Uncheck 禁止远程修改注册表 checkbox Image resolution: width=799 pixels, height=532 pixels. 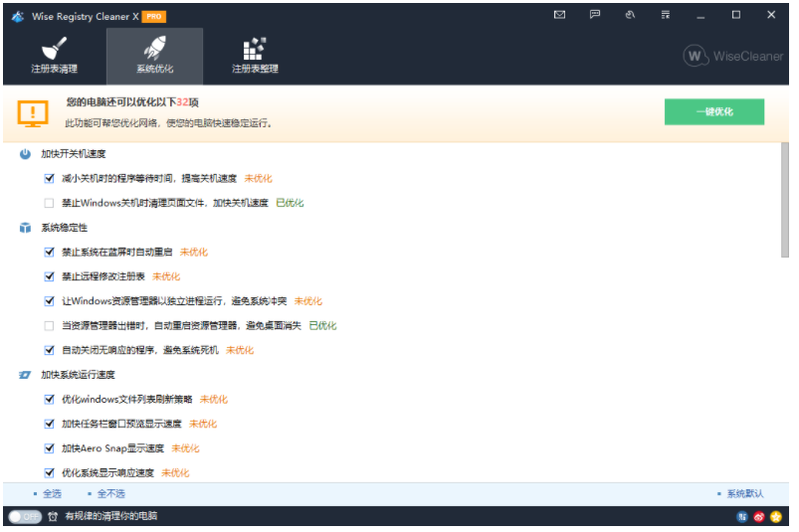click(50, 276)
